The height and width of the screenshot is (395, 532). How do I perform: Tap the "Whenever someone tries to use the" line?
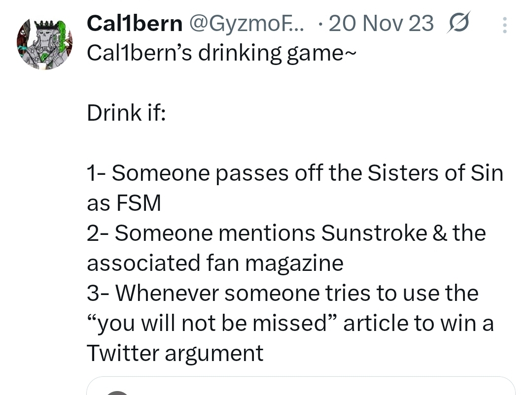[x=283, y=293]
